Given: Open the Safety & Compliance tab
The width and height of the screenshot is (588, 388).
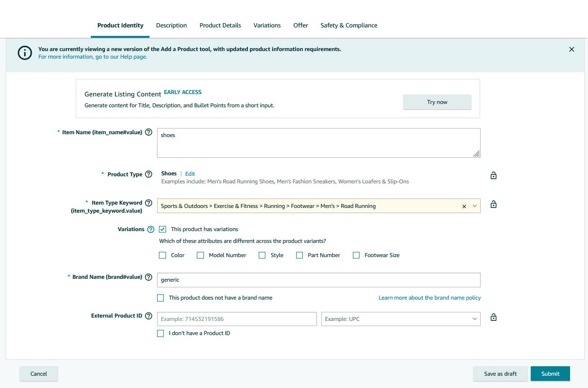Looking at the screenshot, I should (x=349, y=26).
